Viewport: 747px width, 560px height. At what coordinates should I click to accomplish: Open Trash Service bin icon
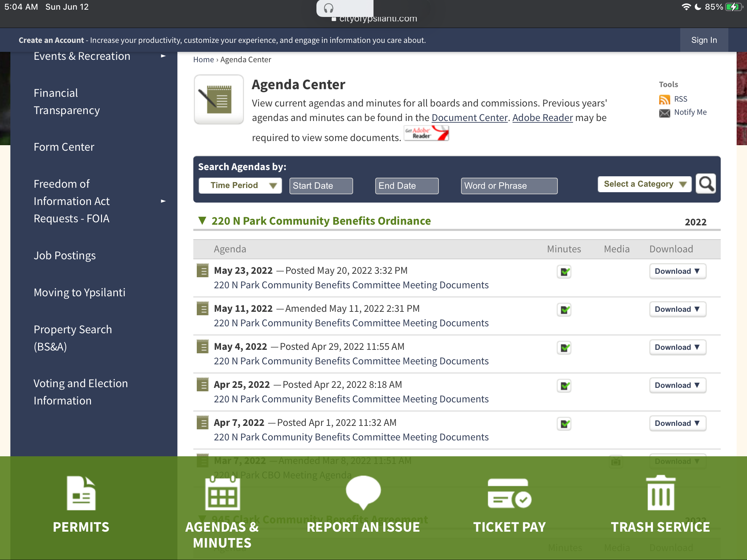pyautogui.click(x=661, y=493)
